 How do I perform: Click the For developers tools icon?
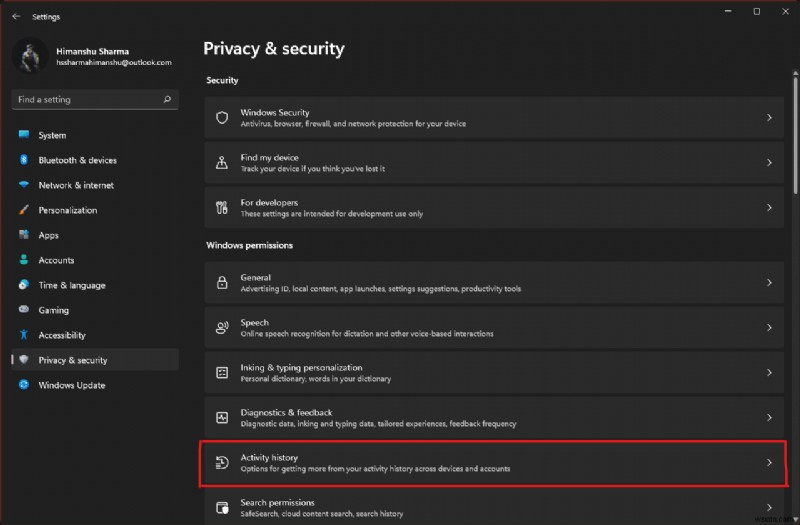(x=222, y=207)
